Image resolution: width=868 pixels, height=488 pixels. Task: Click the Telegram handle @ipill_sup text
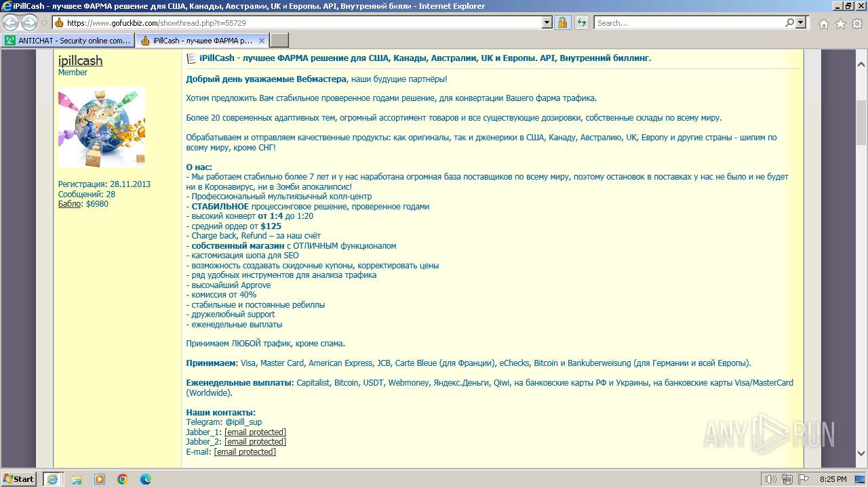(243, 422)
